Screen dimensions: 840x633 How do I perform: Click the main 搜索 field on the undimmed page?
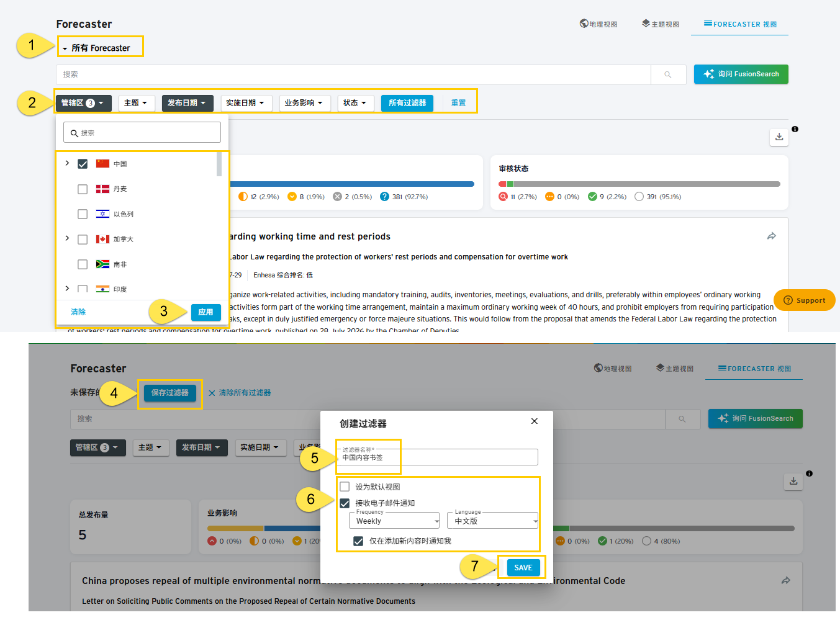click(354, 74)
